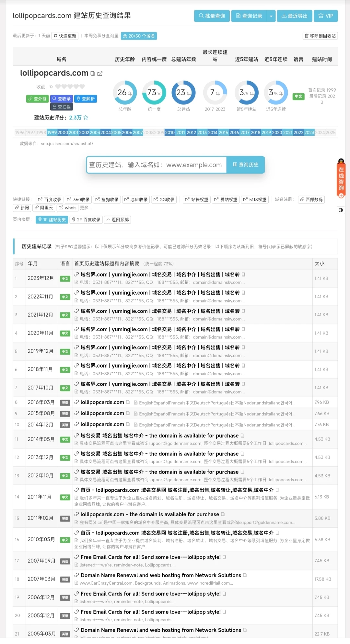Click 移除到回收站 trash button
This screenshot has width=350, height=644.
[320, 36]
